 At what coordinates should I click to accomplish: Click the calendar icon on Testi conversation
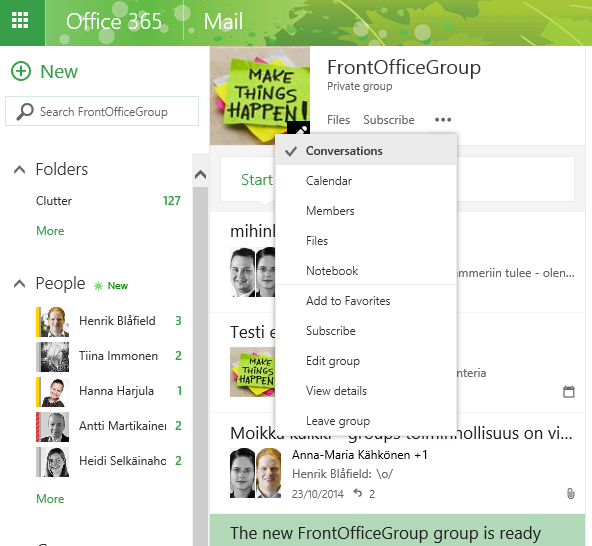click(x=569, y=392)
